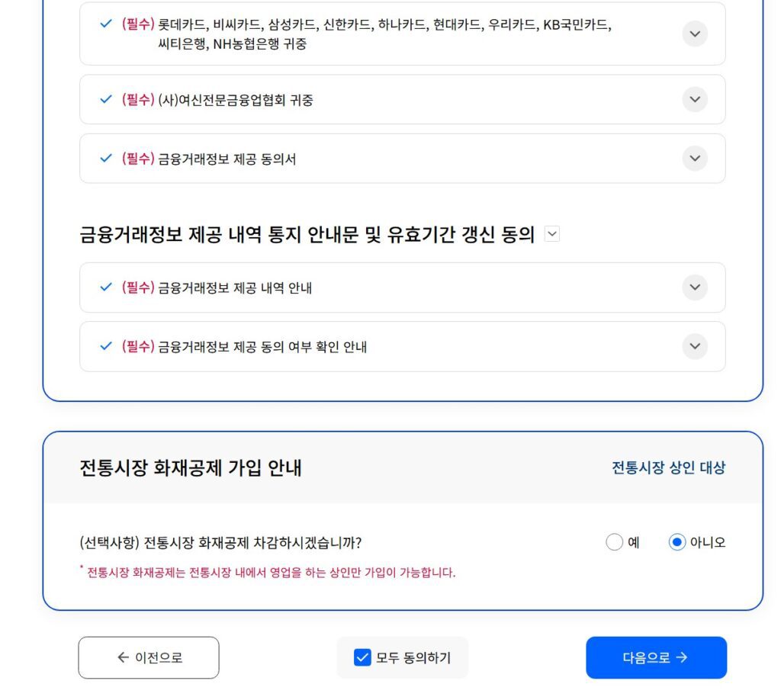
Task: Toggle the 모두 동의하기 checkbox
Action: (362, 657)
